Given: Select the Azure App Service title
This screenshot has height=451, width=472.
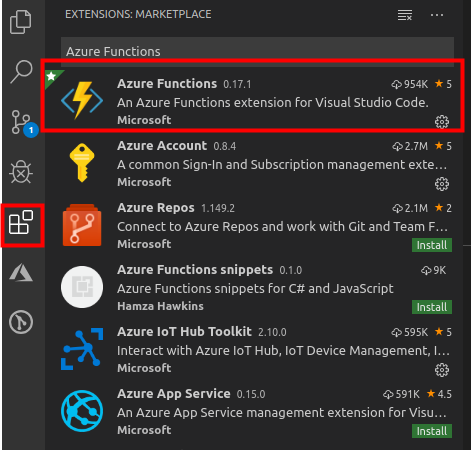Looking at the screenshot, I should tap(174, 394).
